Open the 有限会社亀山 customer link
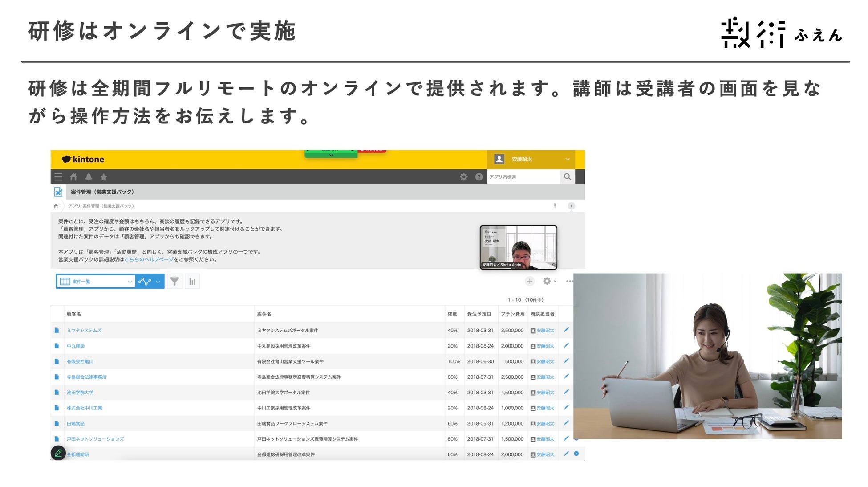The height and width of the screenshot is (487, 868). point(80,361)
